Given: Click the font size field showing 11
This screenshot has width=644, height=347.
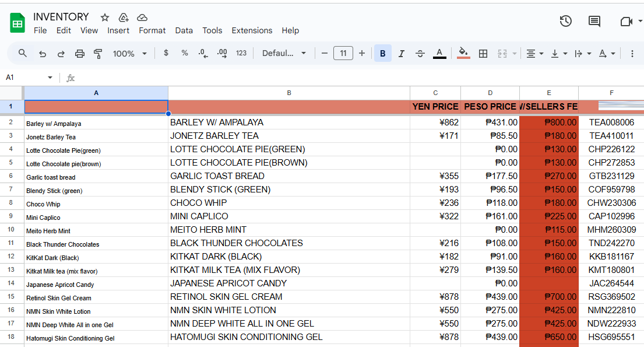Looking at the screenshot, I should click(343, 53).
